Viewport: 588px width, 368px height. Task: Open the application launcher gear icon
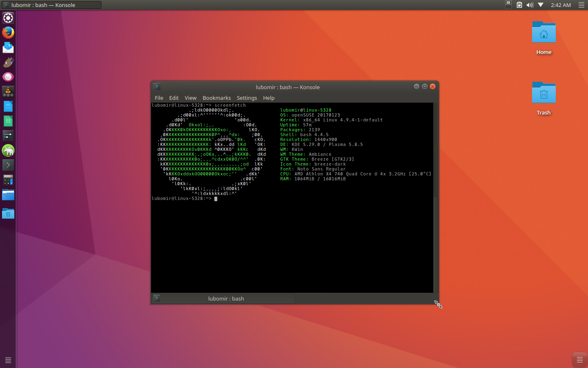pos(8,18)
